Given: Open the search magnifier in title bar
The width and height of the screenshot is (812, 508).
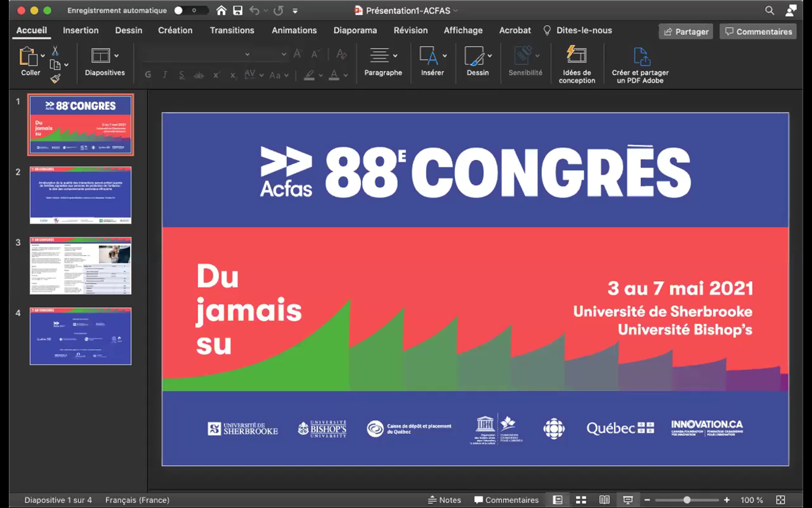Looking at the screenshot, I should click(x=769, y=11).
